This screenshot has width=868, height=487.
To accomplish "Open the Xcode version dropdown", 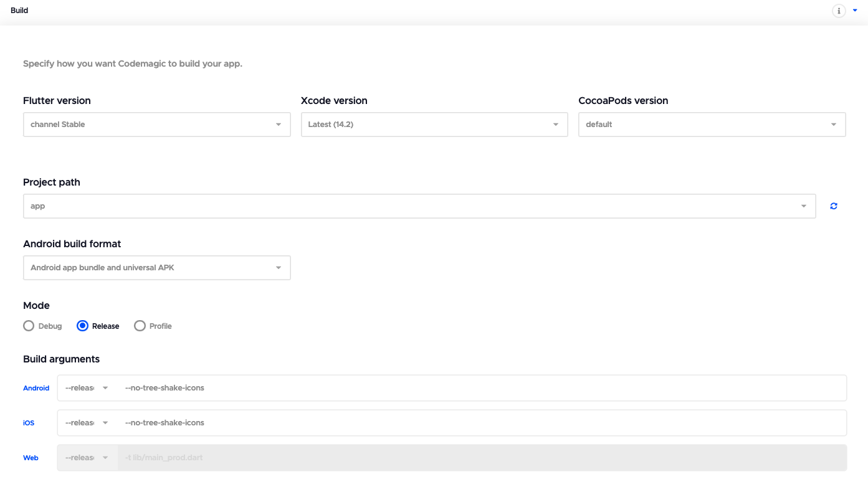I will point(434,125).
